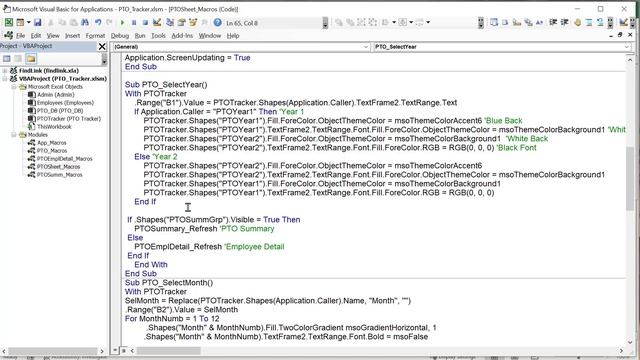Screen dimensions: 640x360
Task: Click the code window horizontal scrollbar thumb
Action: pyautogui.click(x=168, y=351)
